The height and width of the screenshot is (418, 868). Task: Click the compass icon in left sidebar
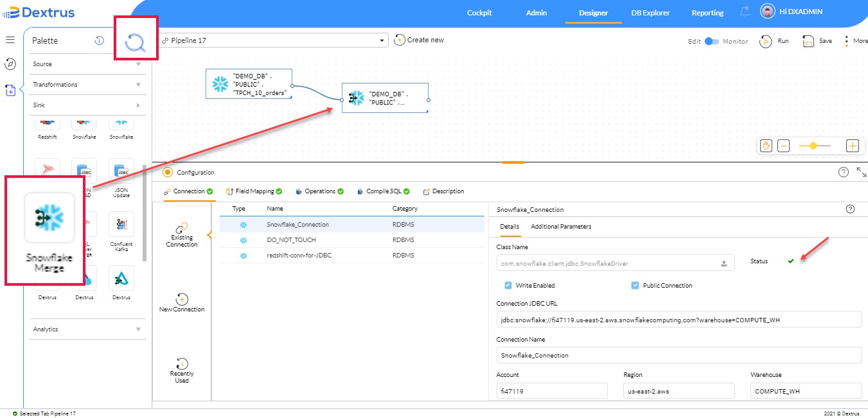(x=10, y=64)
